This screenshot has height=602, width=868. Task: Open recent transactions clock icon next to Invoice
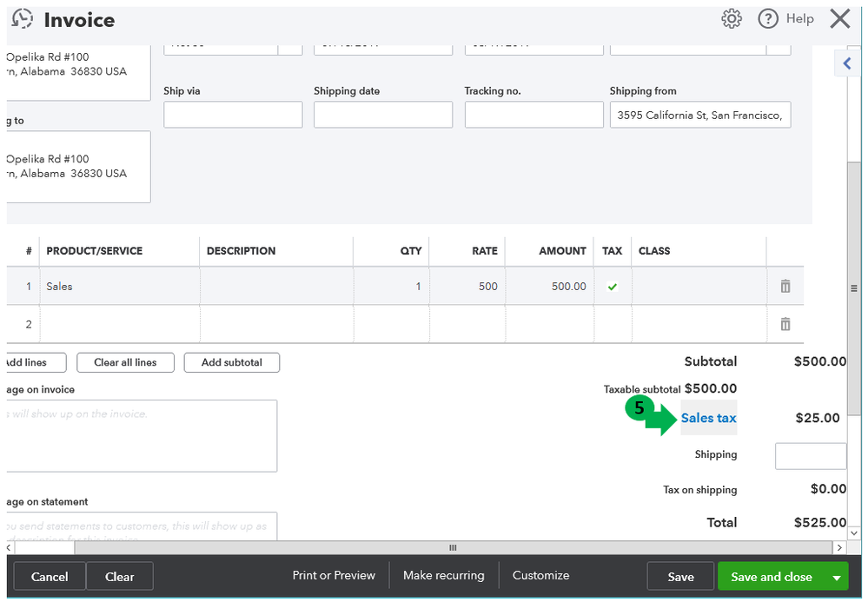tap(22, 19)
